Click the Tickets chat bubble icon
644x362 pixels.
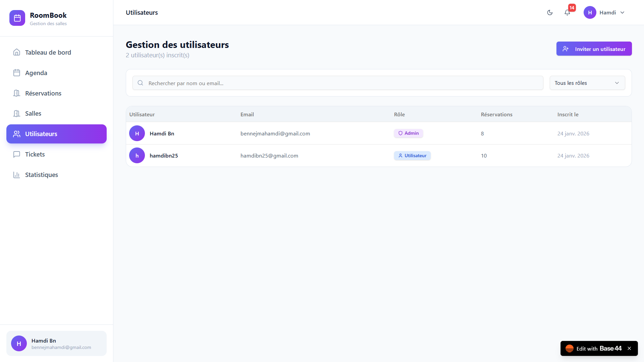point(17,154)
